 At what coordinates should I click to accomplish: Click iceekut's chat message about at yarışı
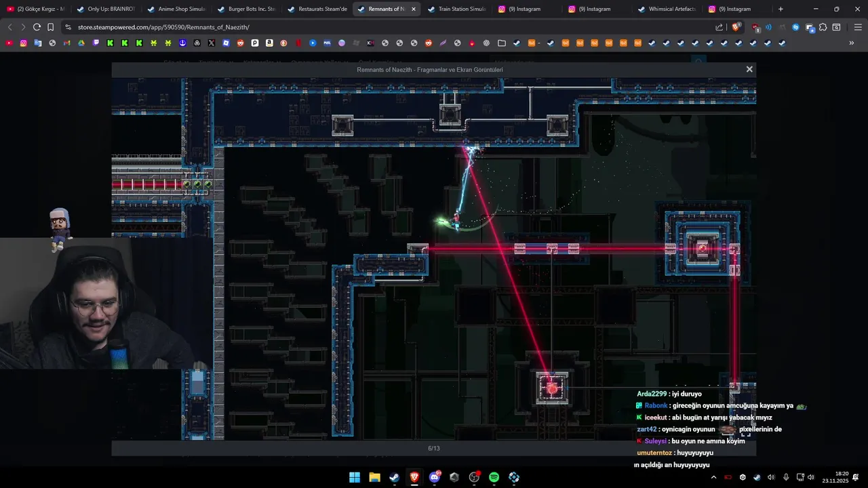(722, 418)
